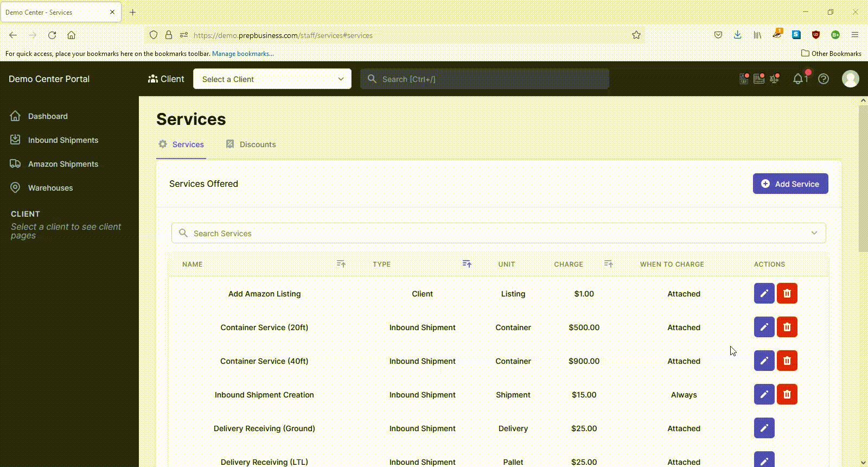This screenshot has height=467, width=868.
Task: Click the Client label in header
Action: tap(166, 79)
